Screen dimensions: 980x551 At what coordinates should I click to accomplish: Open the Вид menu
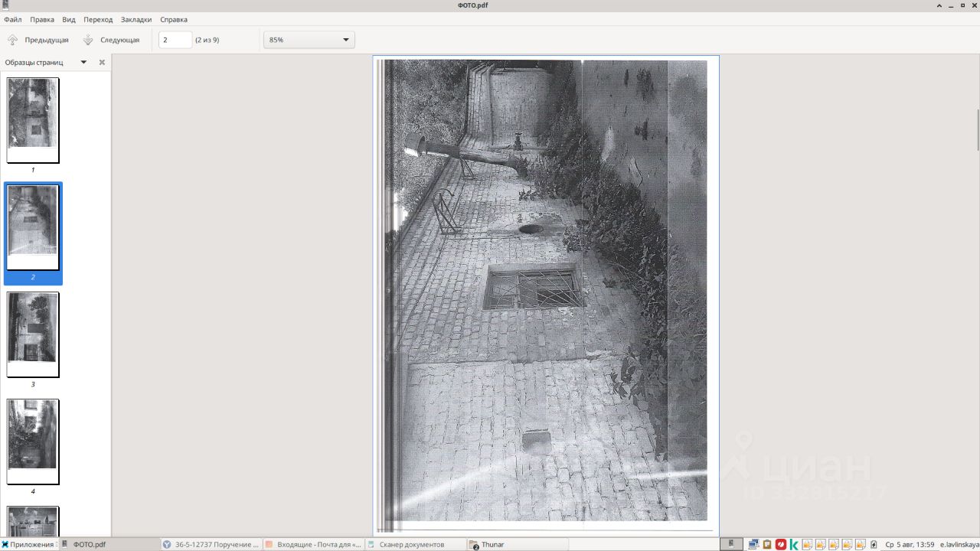pyautogui.click(x=69, y=19)
